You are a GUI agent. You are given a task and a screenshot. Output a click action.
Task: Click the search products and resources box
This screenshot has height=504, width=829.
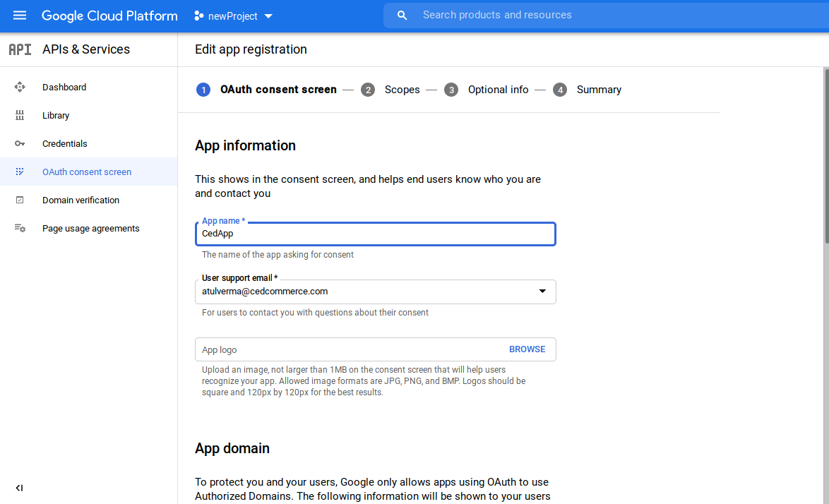pos(606,16)
